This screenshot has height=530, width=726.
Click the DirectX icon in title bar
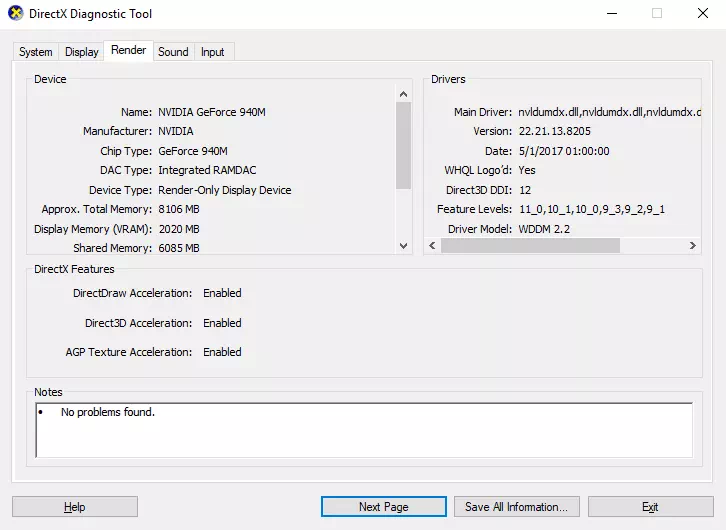[x=15, y=14]
